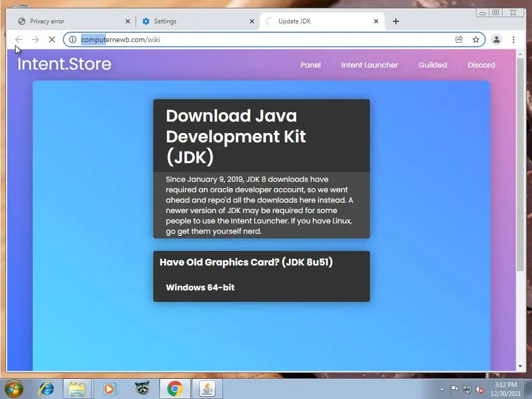
Task: Share this page from address bar
Action: [459, 39]
